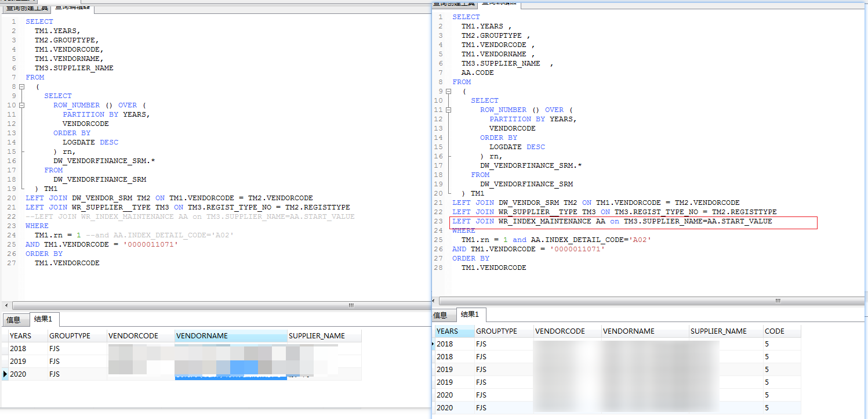Collapse the fold marker at line 8 in left editor

(x=21, y=87)
